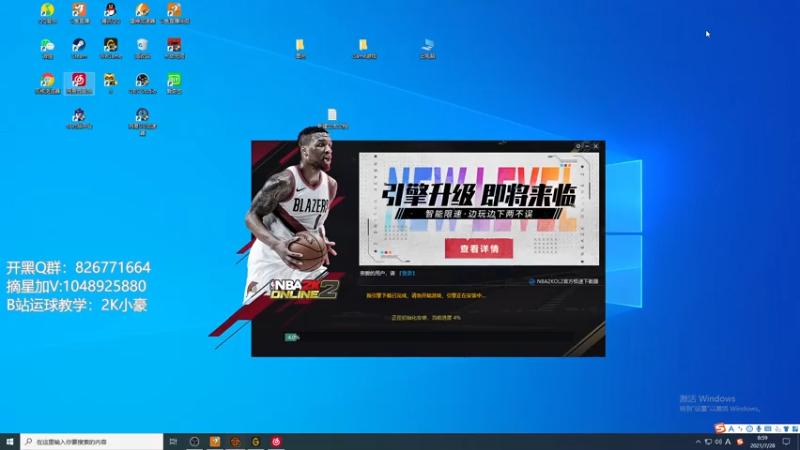Open the first orange live-streaming desktop shortcut
The width and height of the screenshot is (800, 450).
[79, 13]
